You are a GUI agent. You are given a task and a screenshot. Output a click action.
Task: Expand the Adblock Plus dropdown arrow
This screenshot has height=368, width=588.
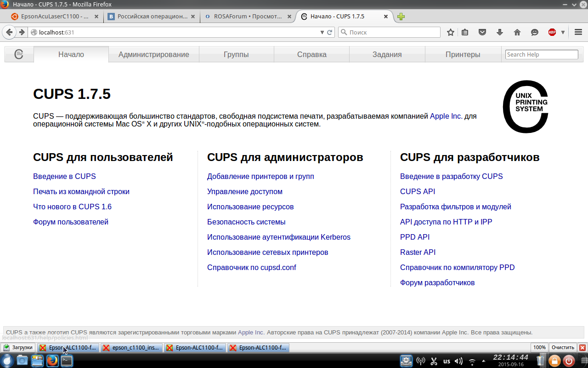tap(563, 32)
